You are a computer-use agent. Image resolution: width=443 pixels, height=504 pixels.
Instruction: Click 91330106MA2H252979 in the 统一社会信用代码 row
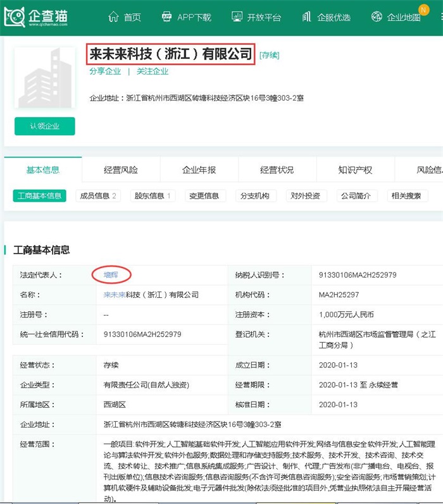[x=142, y=335]
